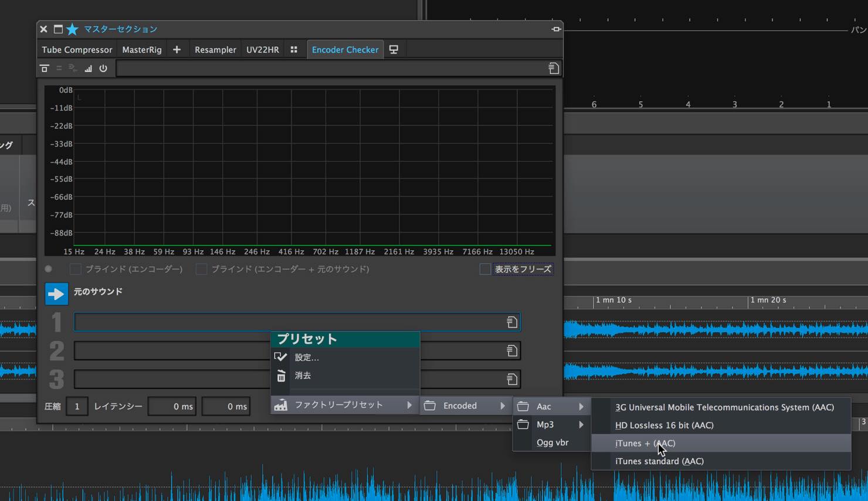This screenshot has width=868, height=501.
Task: Enable ブラインド (エンコーダー) checkbox
Action: pos(75,269)
